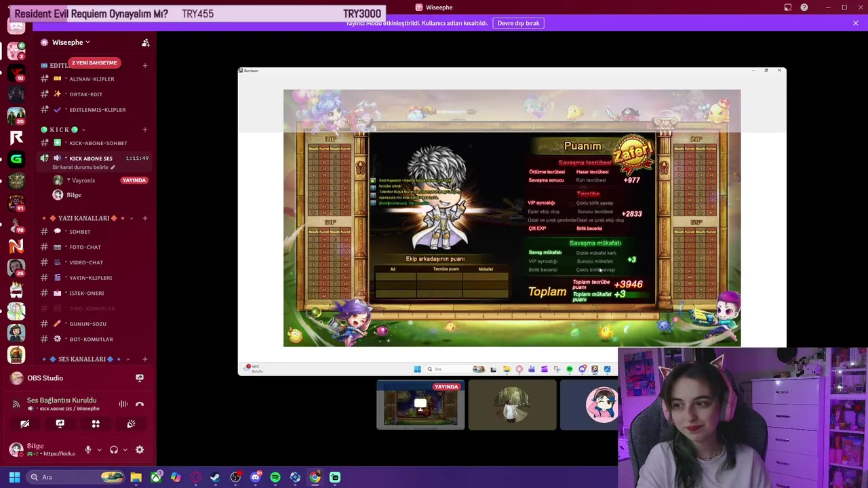Open the yayin-klipleri channel
The image size is (868, 488).
click(x=94, y=277)
